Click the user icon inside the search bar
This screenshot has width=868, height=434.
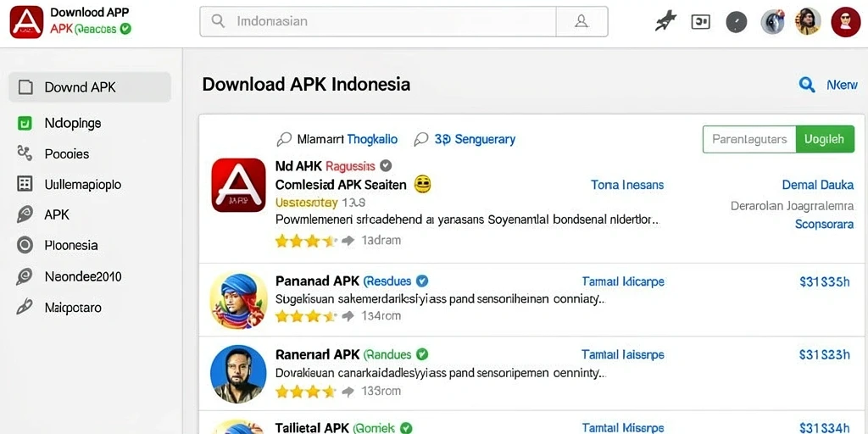click(x=581, y=21)
